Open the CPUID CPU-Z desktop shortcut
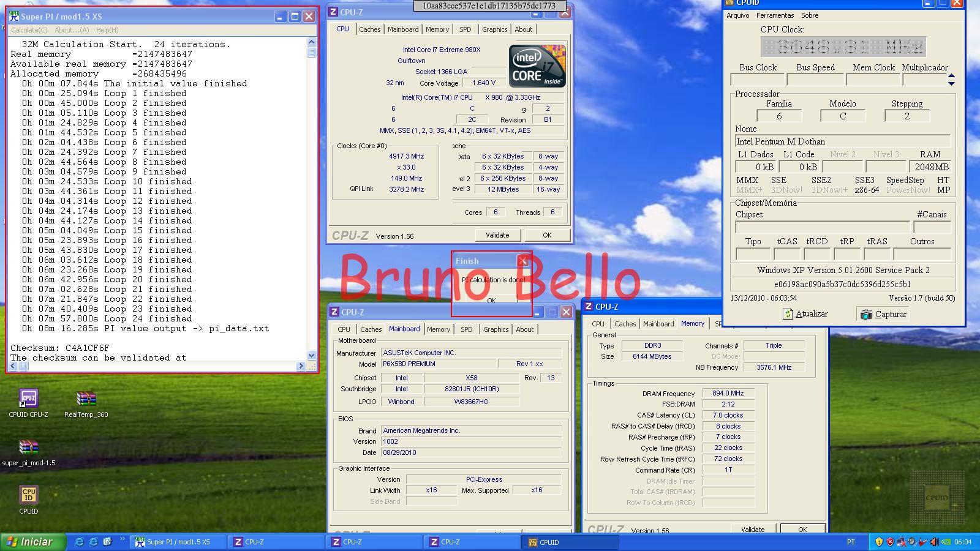The height and width of the screenshot is (551, 980). (x=28, y=399)
